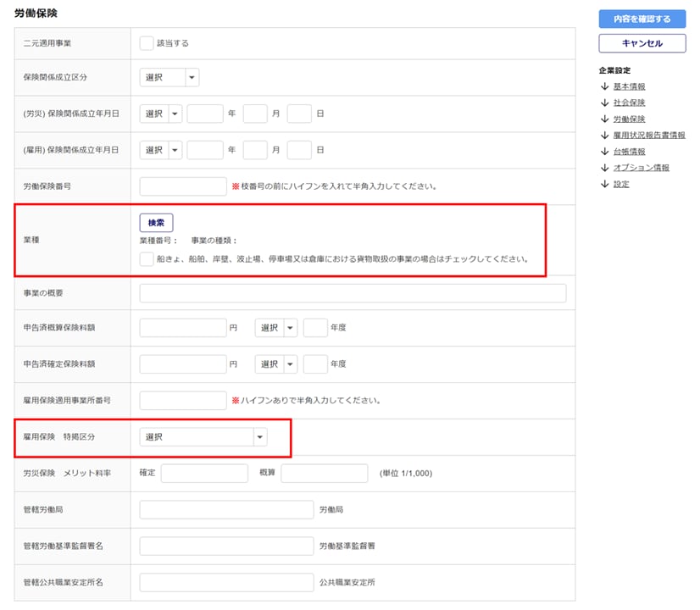Click the 労災保険 メリット料率 確定 field
Image resolution: width=700 pixels, height=610 pixels.
(204, 474)
